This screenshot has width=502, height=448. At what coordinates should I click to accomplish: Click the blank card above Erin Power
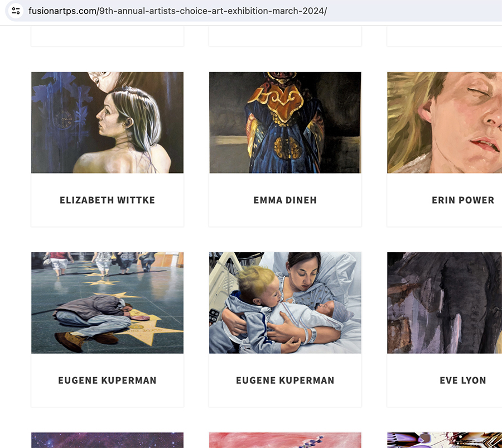point(445,36)
